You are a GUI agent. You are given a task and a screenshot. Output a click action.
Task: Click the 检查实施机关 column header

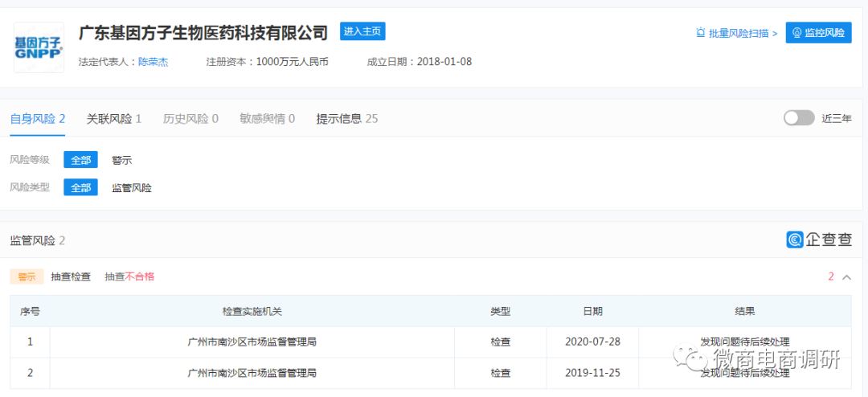(252, 312)
